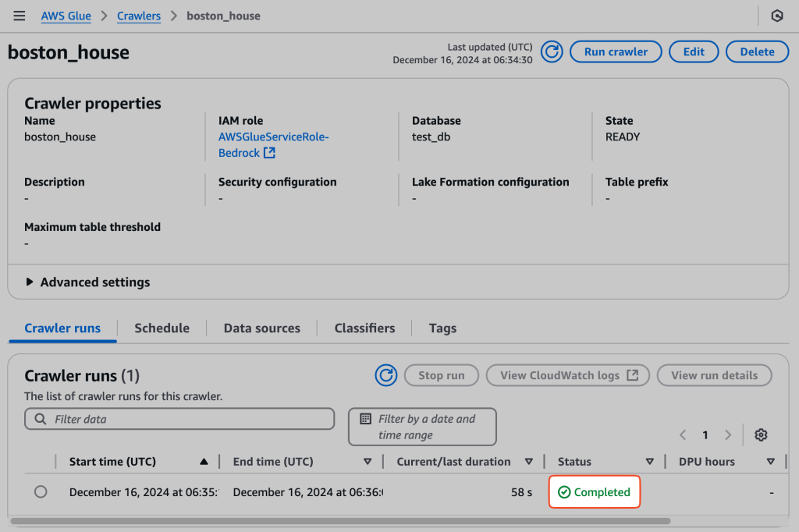The image size is (799, 532).
Task: Follow the Crawlers breadcrumb link
Action: pyautogui.click(x=139, y=16)
